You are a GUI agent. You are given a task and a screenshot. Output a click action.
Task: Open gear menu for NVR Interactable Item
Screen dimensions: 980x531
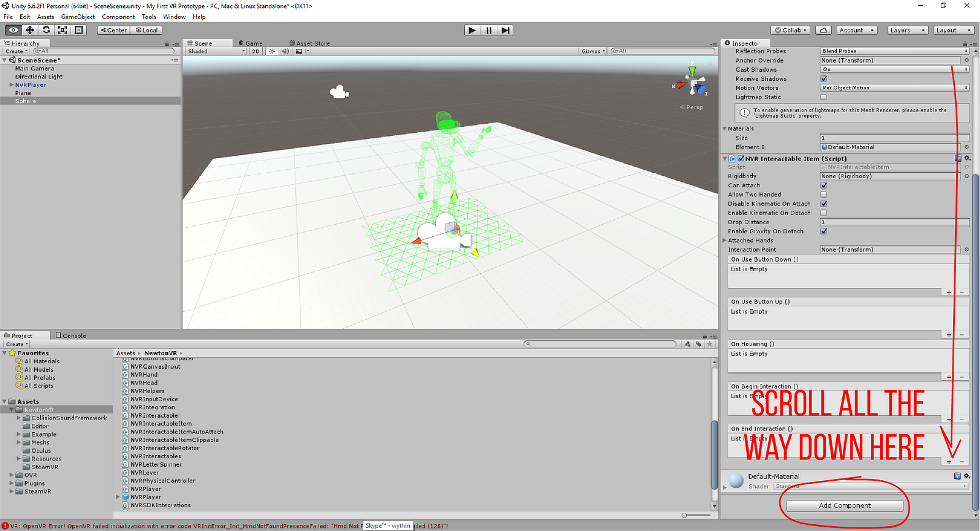(x=967, y=158)
